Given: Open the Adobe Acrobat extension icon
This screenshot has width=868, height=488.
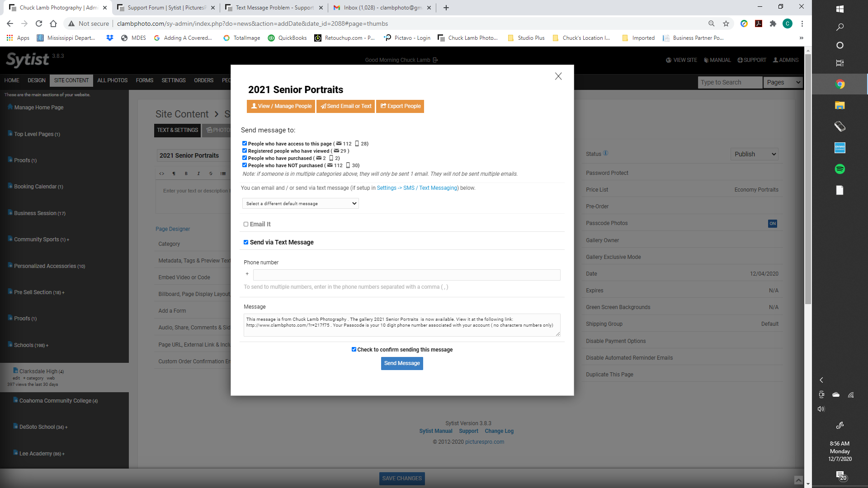Looking at the screenshot, I should [x=759, y=23].
